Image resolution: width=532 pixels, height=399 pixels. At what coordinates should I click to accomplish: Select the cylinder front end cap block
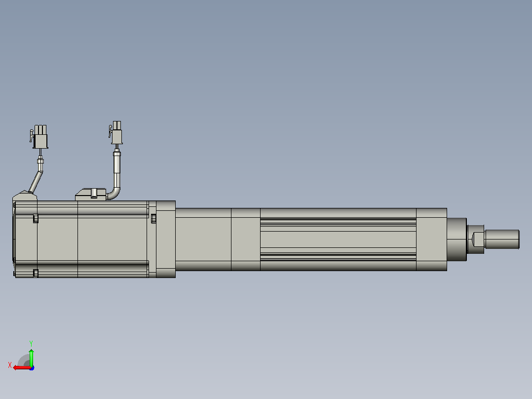click(431, 239)
